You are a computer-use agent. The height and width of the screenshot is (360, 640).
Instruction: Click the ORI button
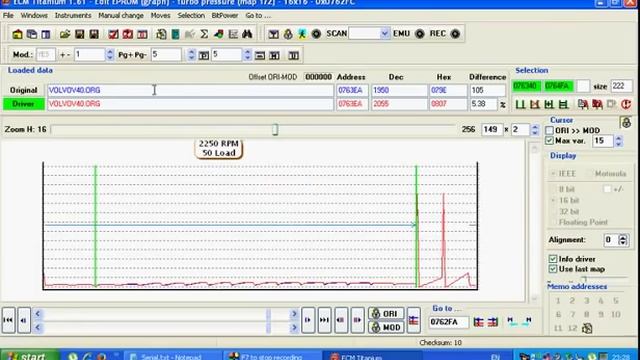386,313
